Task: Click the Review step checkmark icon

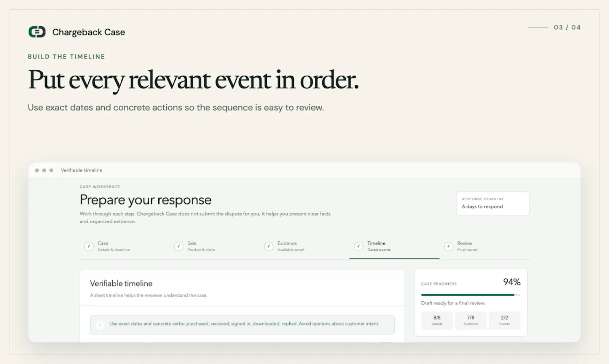Action: [448, 246]
